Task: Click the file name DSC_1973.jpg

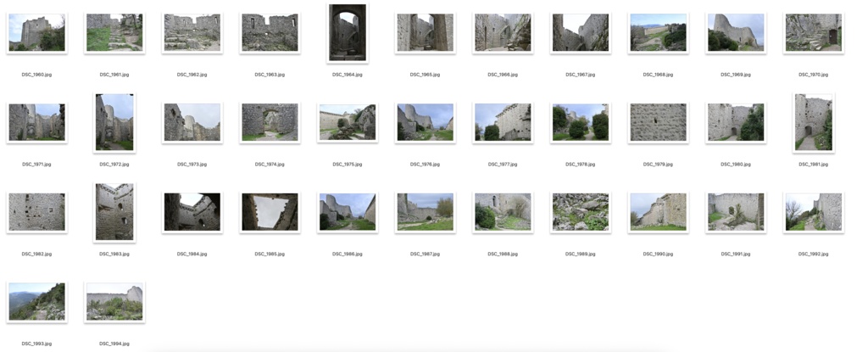Action: click(192, 165)
